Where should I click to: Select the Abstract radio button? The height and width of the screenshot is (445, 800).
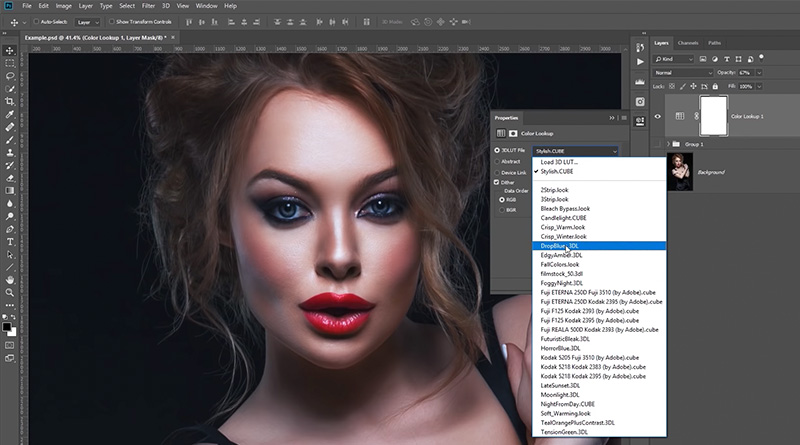coord(499,161)
